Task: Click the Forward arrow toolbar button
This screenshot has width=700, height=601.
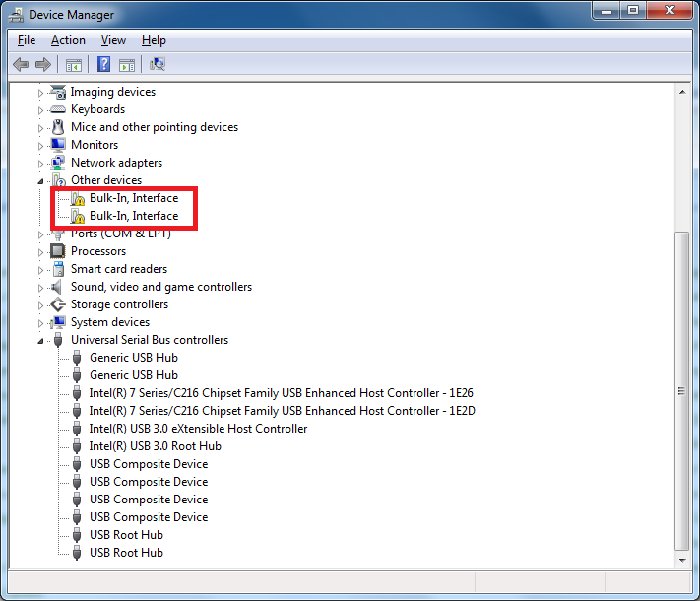Action: (x=43, y=64)
